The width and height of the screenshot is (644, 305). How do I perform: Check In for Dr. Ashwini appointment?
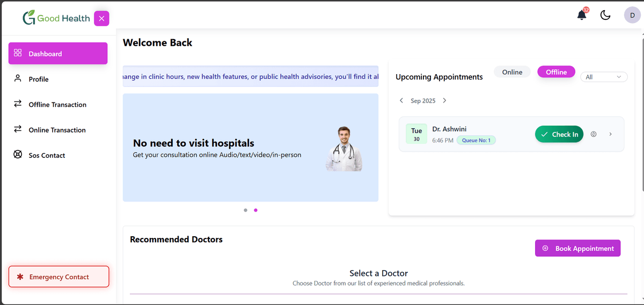tap(559, 134)
